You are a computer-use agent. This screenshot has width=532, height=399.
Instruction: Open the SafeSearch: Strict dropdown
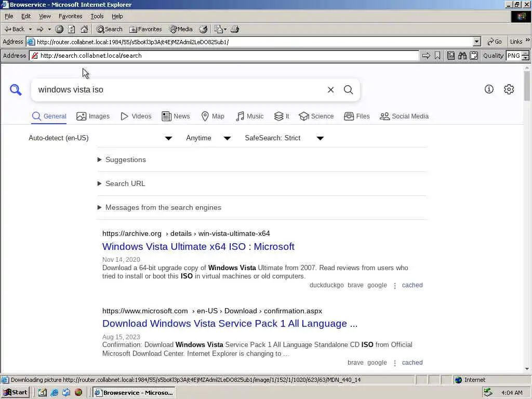click(x=284, y=138)
